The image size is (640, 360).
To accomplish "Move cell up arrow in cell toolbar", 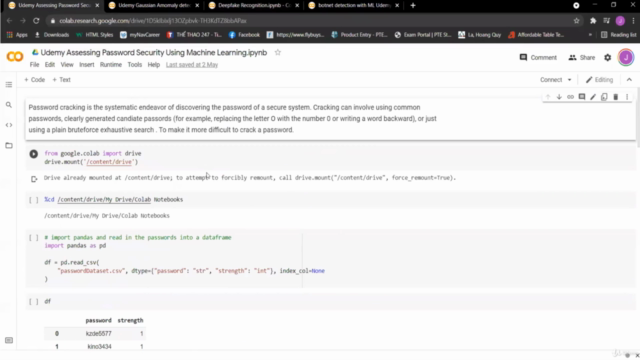I will (548, 97).
